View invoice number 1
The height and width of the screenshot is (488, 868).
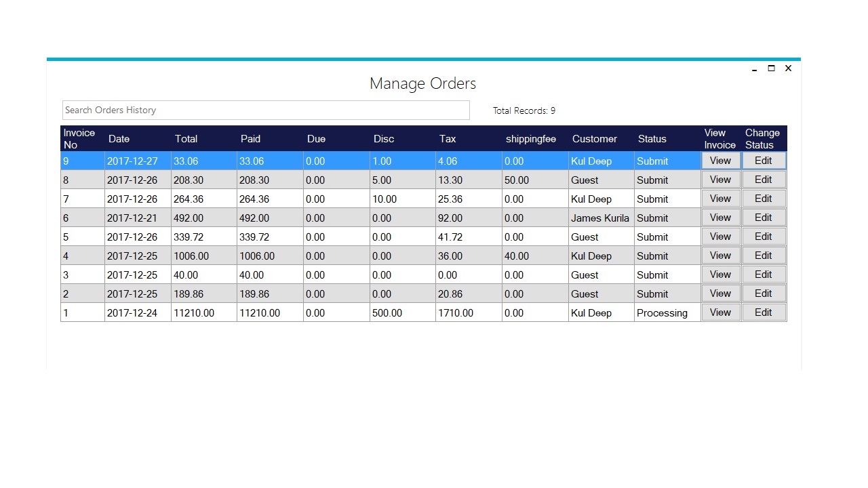720,312
